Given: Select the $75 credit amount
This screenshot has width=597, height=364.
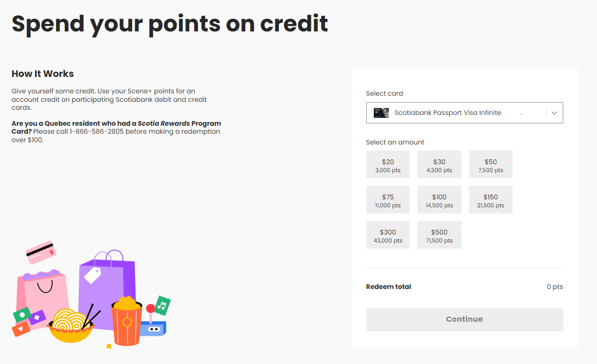Looking at the screenshot, I should point(388,200).
